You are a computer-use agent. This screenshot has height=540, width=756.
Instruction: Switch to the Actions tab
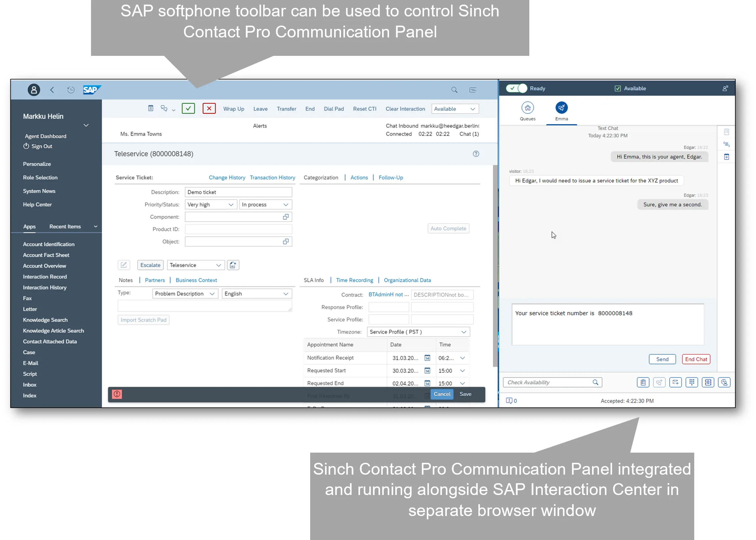(x=359, y=178)
